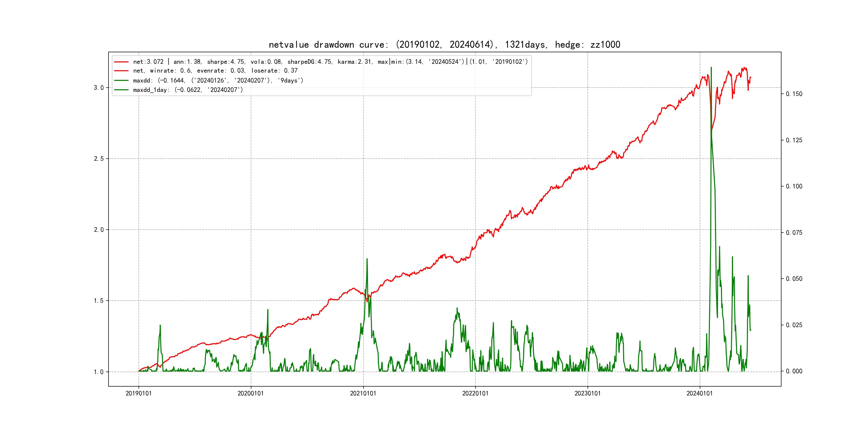Screen dimensions: 868x434
Task: Click the 0.150 right axis tick label
Action: click(x=794, y=94)
